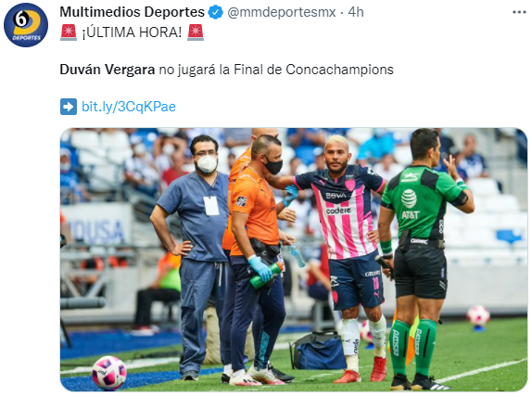Click the red siren emoji after ¡ÚLTIMA HORA!
The height and width of the screenshot is (397, 532).
coord(196,32)
